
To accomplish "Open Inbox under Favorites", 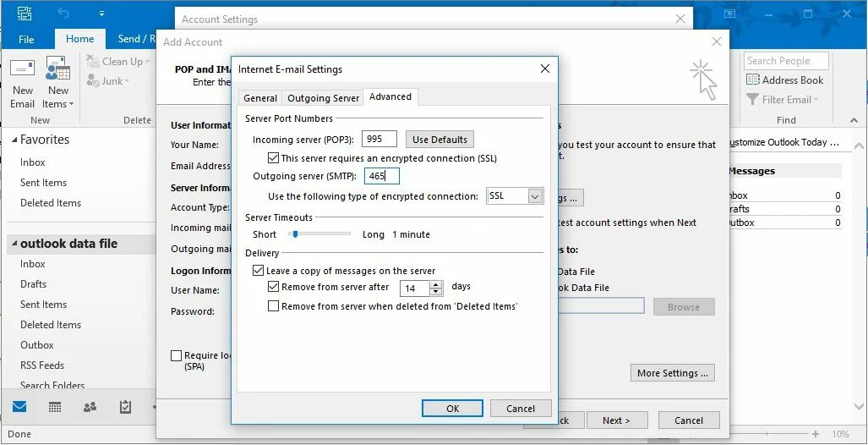I will 33,162.
